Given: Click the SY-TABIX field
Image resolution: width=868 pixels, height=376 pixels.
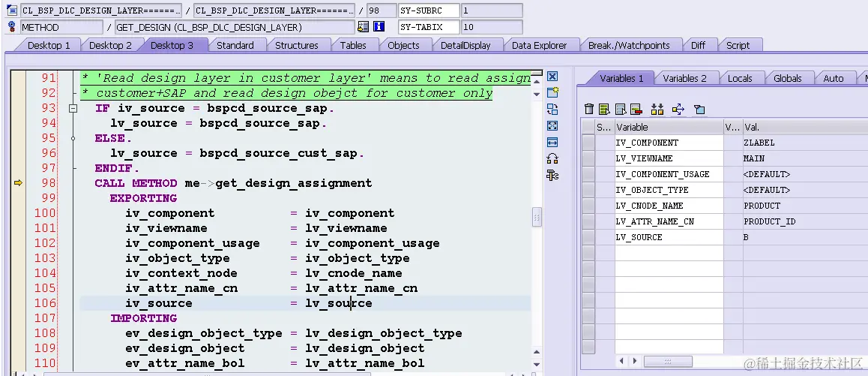Looking at the screenshot, I should [429, 26].
